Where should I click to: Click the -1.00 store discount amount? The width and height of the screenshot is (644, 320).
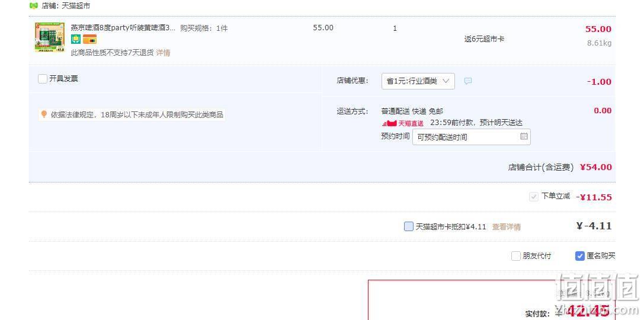[599, 82]
